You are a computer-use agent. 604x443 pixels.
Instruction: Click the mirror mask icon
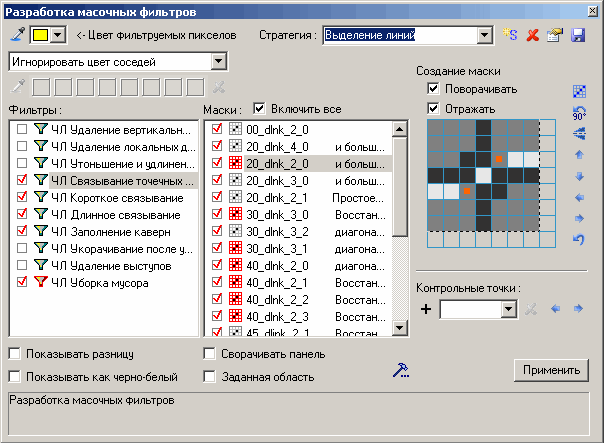point(579,134)
